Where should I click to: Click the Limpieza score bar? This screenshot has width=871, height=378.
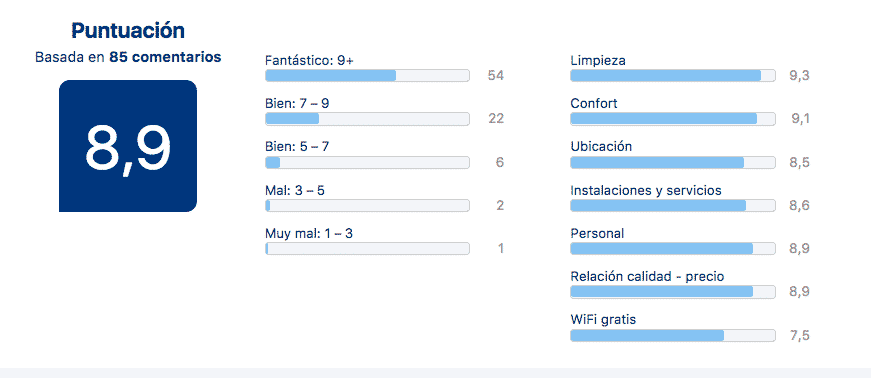(673, 76)
